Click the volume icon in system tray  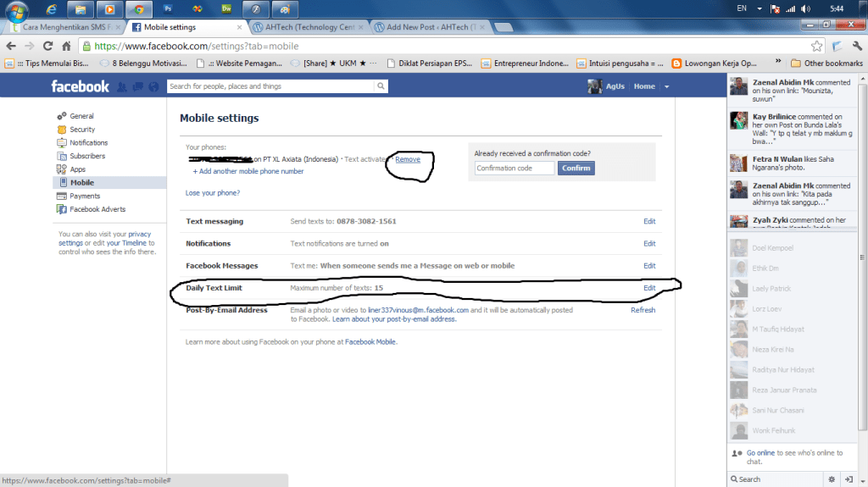(x=806, y=8)
